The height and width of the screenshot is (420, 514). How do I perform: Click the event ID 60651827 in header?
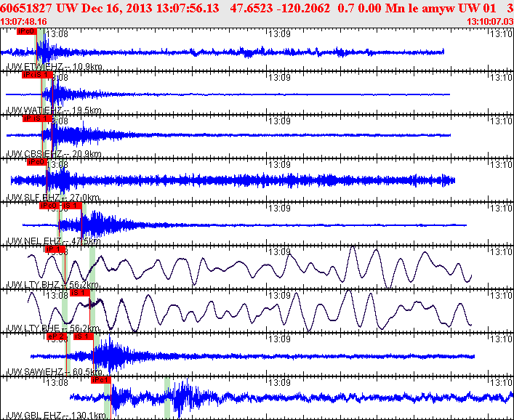click(x=26, y=7)
